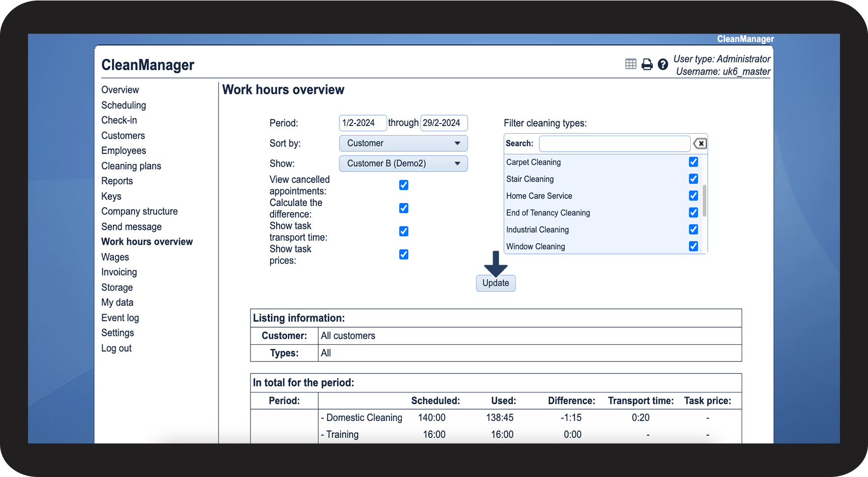Uncheck Show task prices checkbox
The image size is (868, 477).
pos(404,254)
